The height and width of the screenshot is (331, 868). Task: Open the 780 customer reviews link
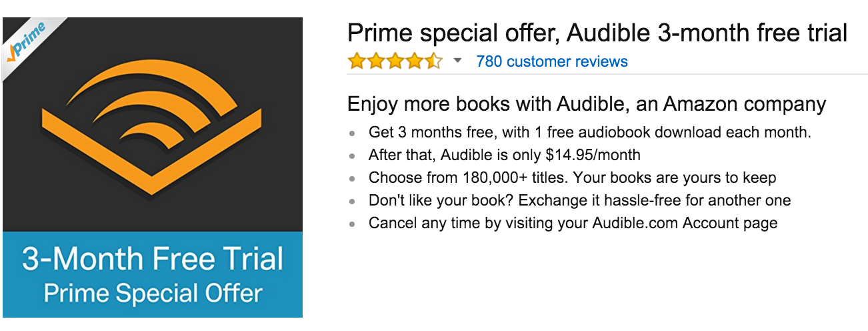pyautogui.click(x=552, y=62)
